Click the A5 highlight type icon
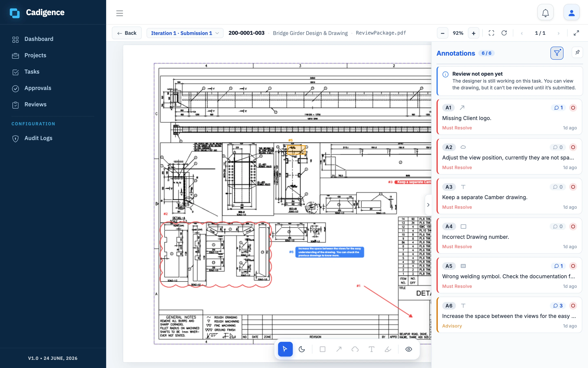This screenshot has width=588, height=368. click(x=463, y=266)
